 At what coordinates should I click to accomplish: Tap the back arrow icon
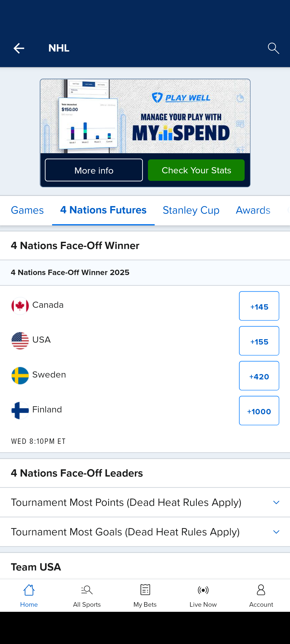click(x=19, y=48)
